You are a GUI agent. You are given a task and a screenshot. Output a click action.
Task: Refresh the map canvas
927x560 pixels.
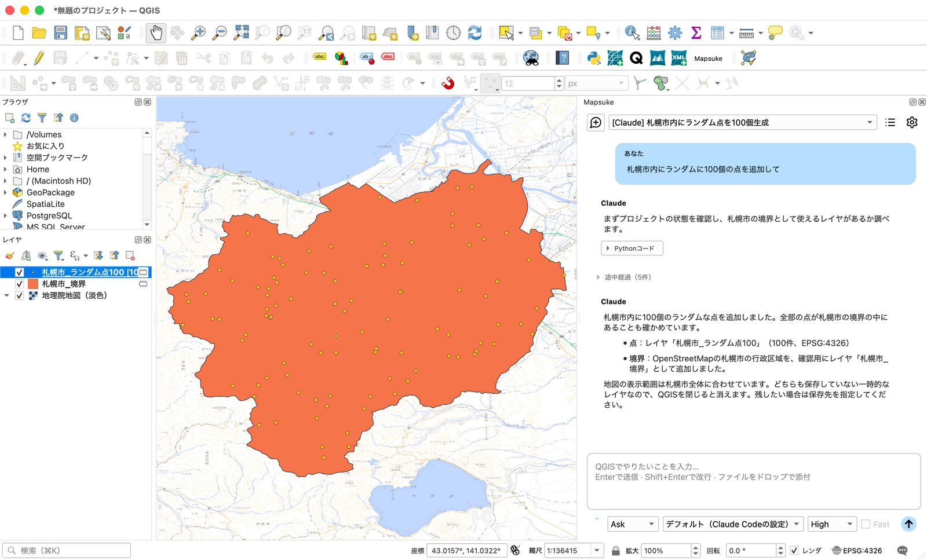475,33
